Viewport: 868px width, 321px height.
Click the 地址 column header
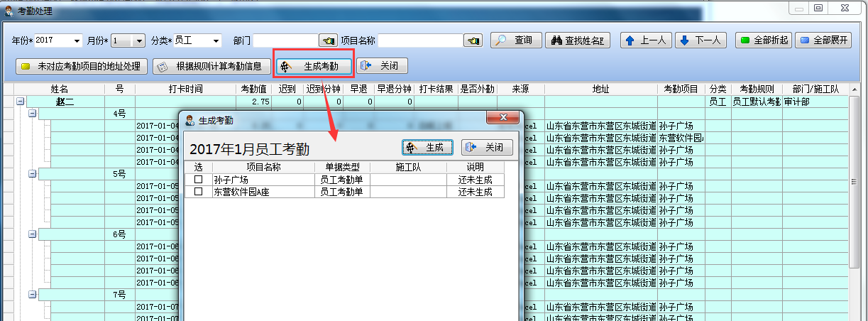(601, 89)
